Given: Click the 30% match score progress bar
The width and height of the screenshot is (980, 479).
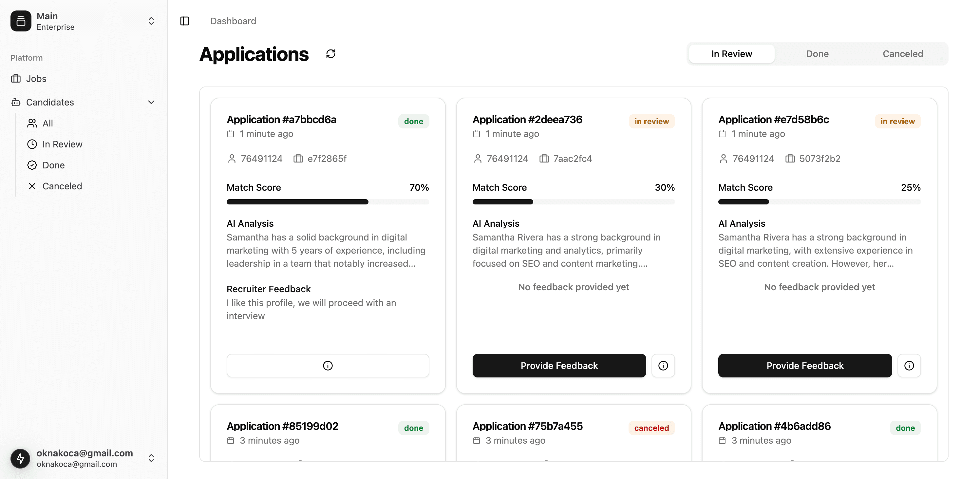Looking at the screenshot, I should click(x=573, y=201).
